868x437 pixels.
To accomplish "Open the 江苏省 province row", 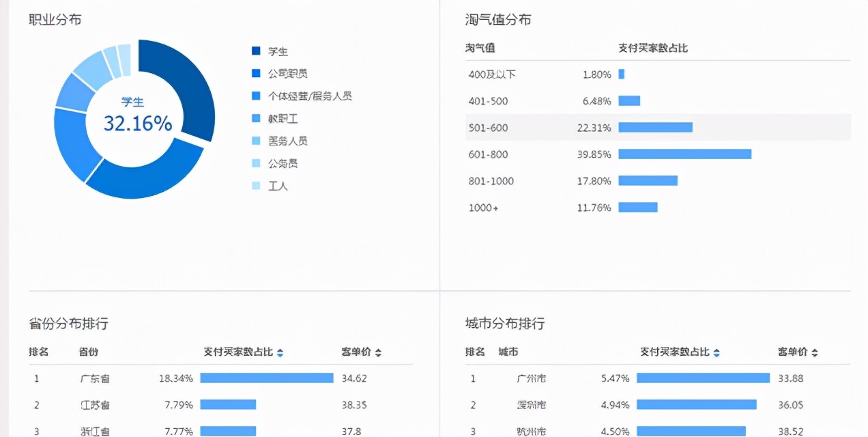I will pos(221,404).
